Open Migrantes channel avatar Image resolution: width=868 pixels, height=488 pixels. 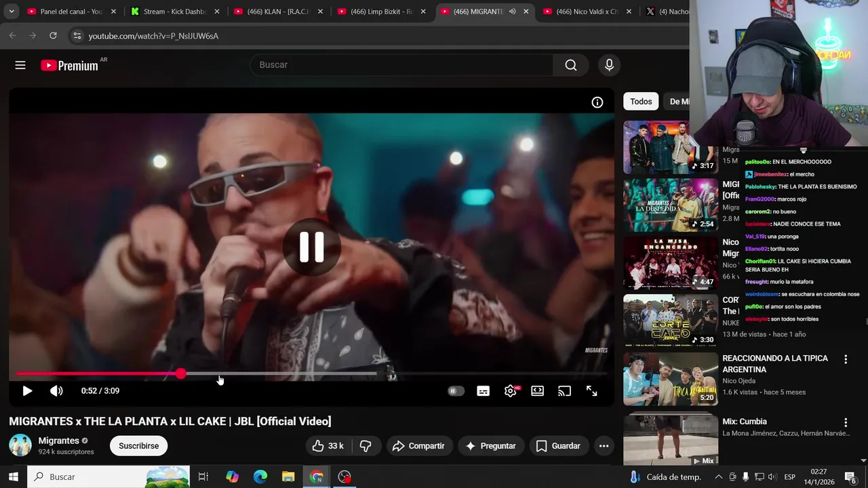[20, 445]
